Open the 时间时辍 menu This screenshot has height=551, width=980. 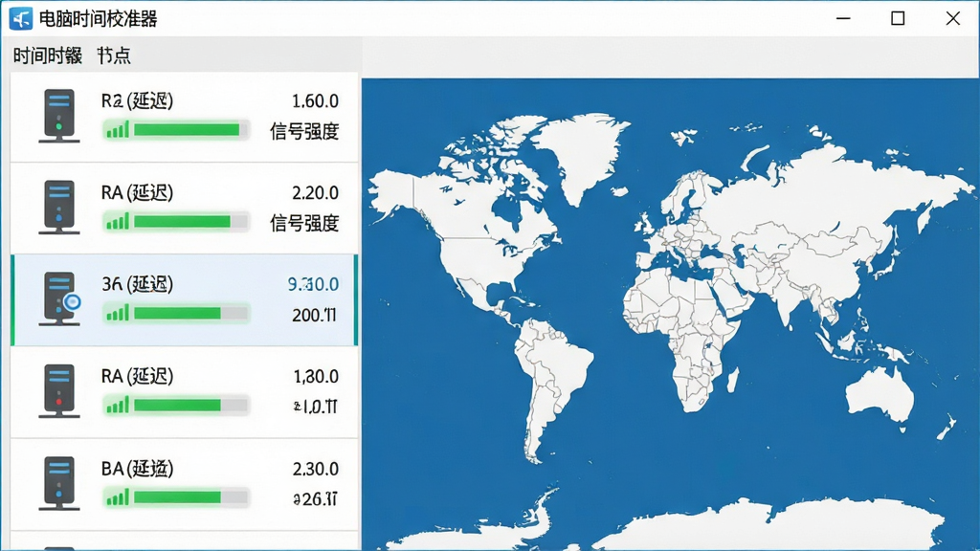tap(48, 55)
